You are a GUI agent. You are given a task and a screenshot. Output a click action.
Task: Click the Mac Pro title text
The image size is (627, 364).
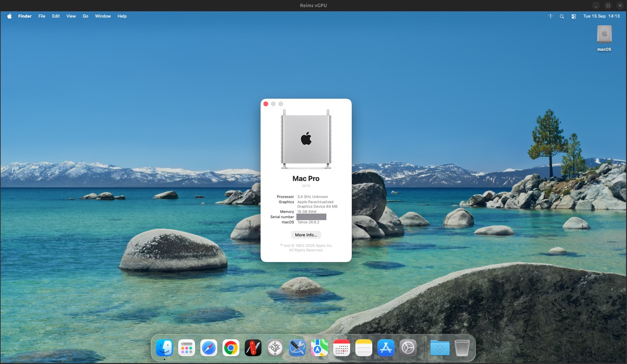[x=306, y=179]
